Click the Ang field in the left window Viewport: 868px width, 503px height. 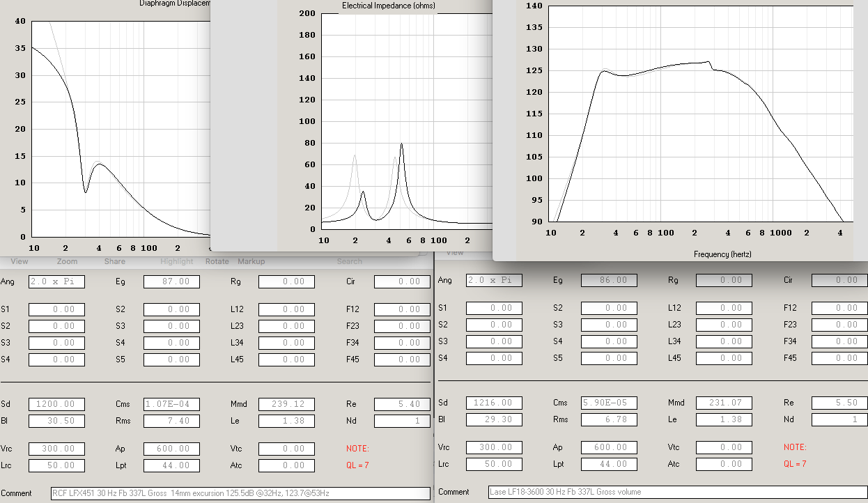coord(56,282)
